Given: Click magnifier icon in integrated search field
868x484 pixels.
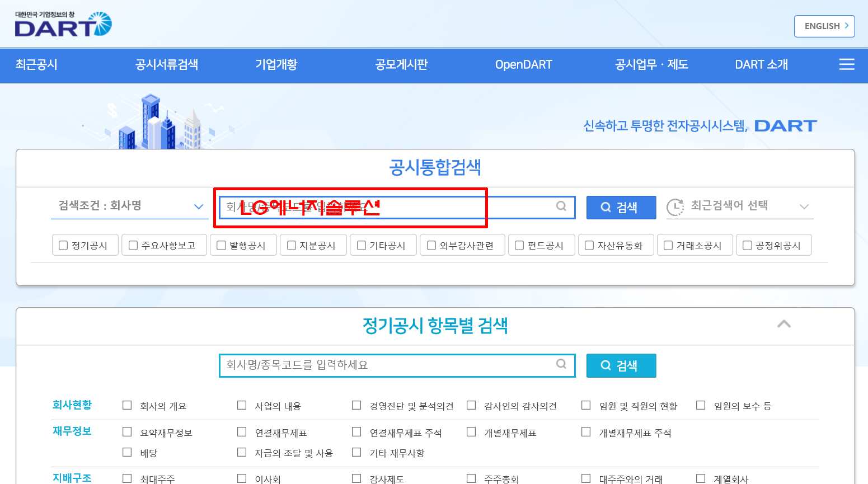Looking at the screenshot, I should point(561,206).
